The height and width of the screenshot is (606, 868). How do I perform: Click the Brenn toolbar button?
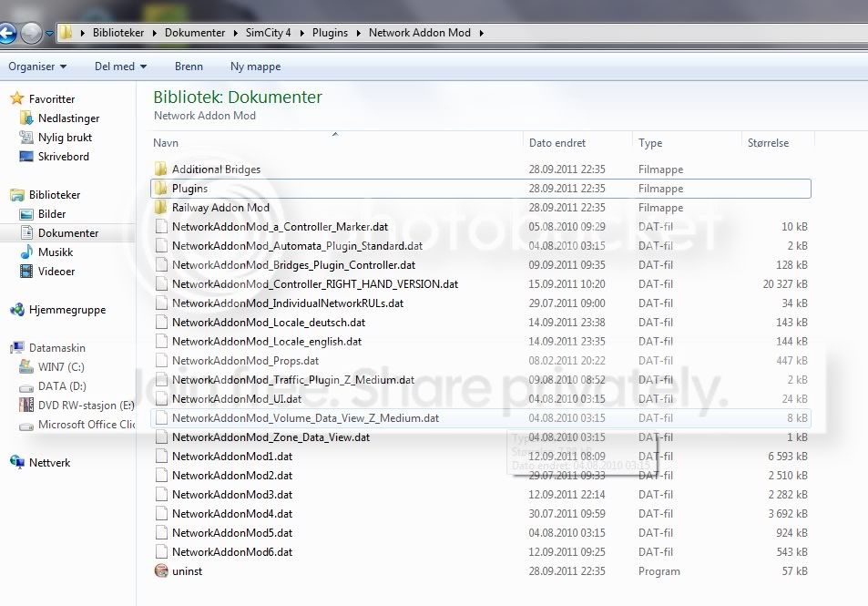(x=189, y=67)
